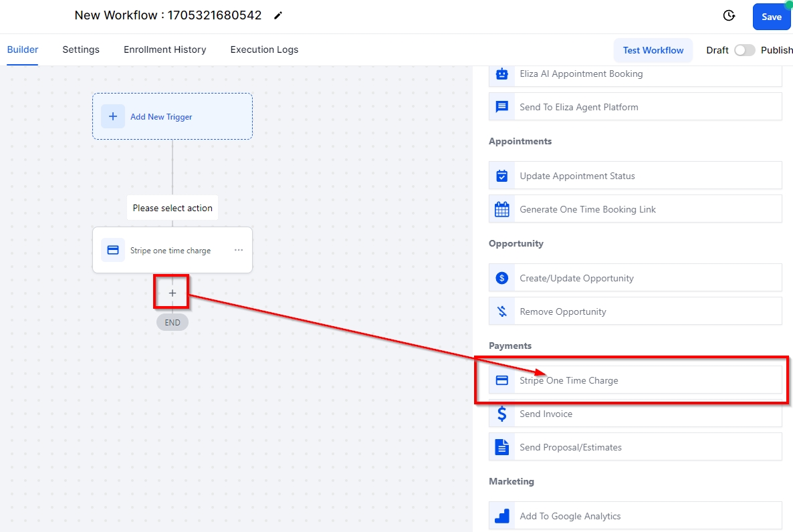Click the pencil icon to rename workflow
Image resolution: width=793 pixels, height=532 pixels.
pyautogui.click(x=278, y=15)
